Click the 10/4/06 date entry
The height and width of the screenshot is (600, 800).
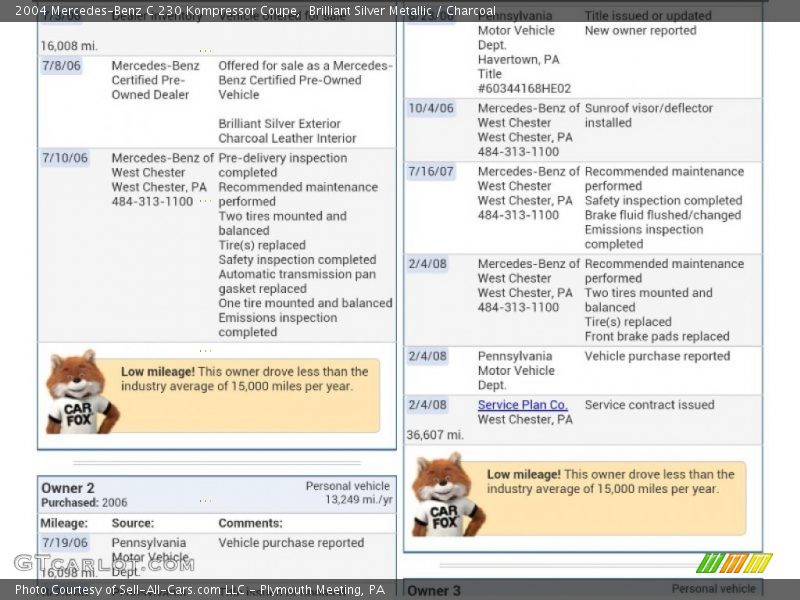coord(431,108)
